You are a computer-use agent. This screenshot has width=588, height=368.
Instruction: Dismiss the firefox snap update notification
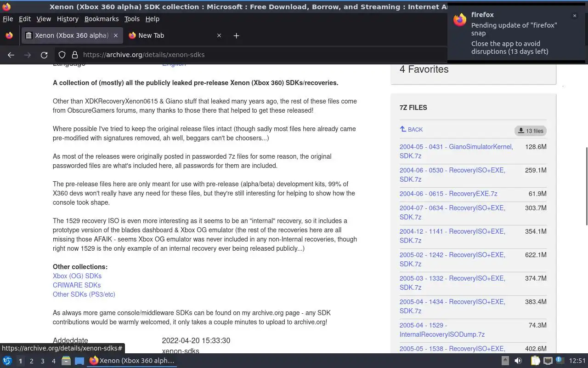[574, 16]
